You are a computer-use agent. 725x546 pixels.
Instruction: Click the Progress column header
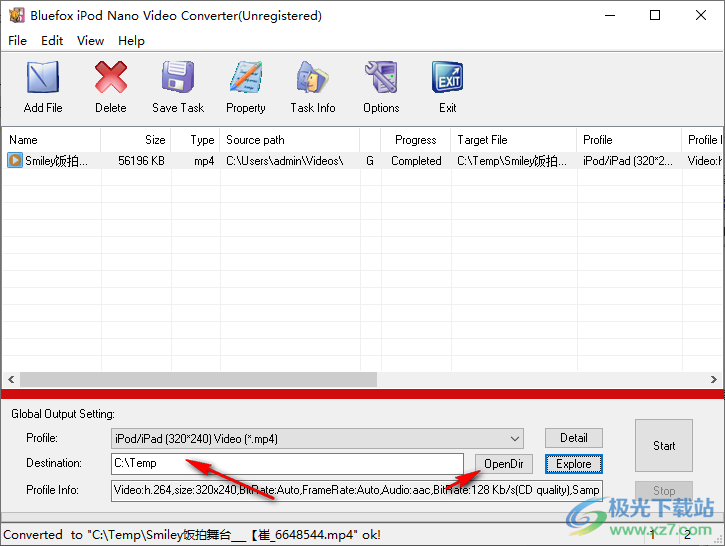coord(415,140)
